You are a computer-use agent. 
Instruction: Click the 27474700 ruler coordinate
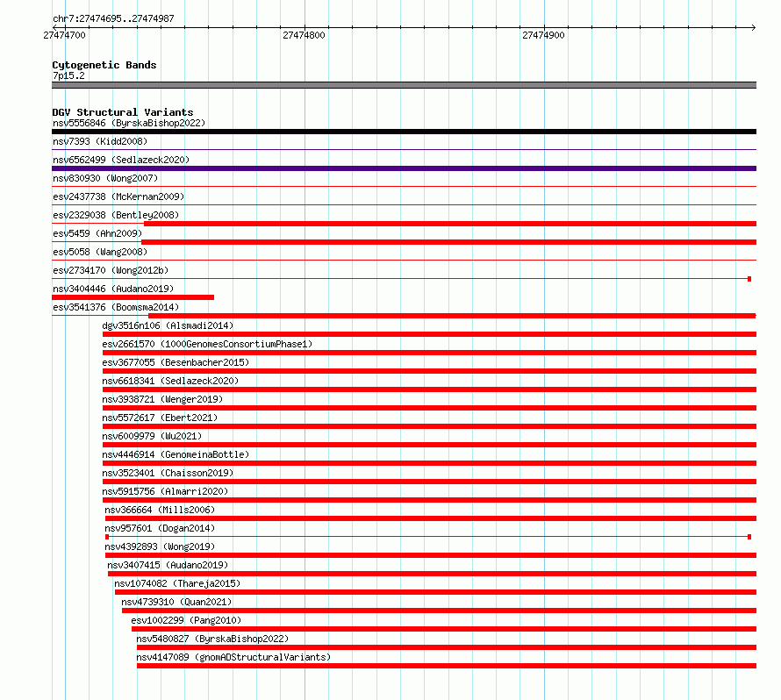(64, 35)
